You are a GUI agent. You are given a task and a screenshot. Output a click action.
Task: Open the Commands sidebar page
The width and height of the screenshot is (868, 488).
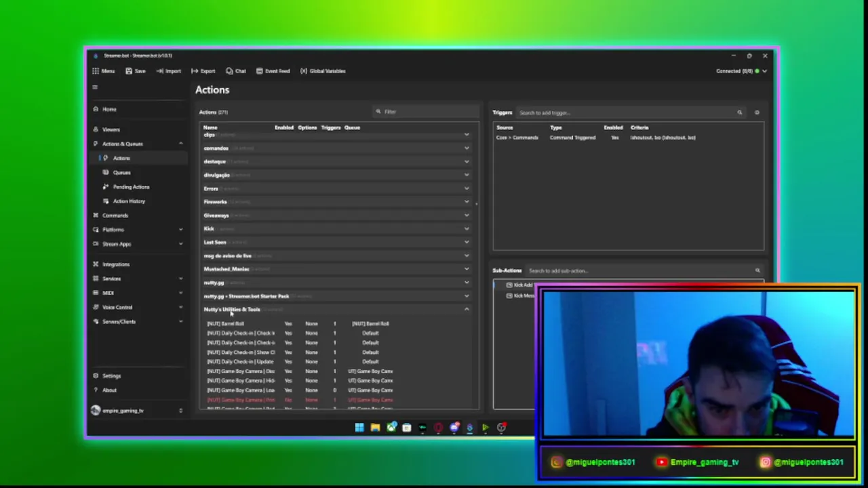(x=138, y=216)
